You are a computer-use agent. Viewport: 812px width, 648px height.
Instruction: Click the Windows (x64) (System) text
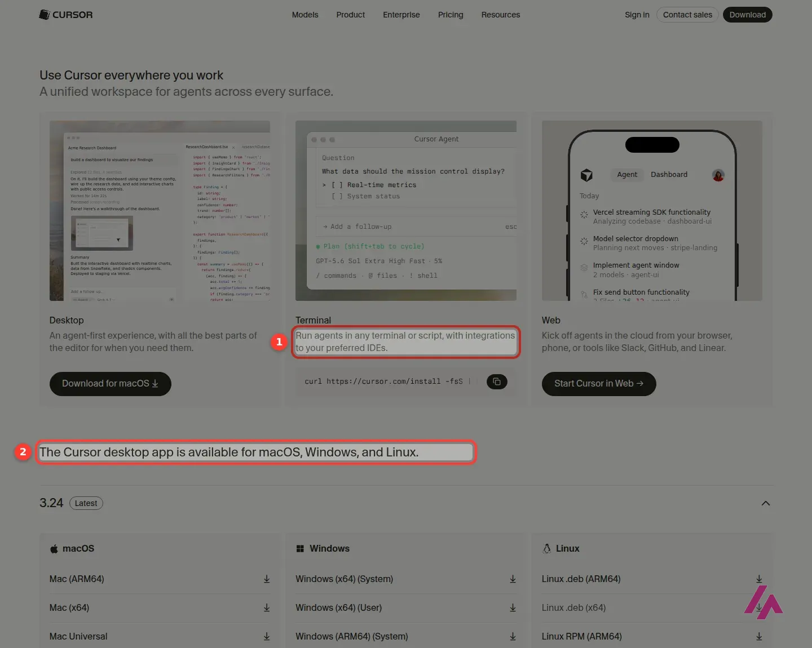(x=345, y=579)
